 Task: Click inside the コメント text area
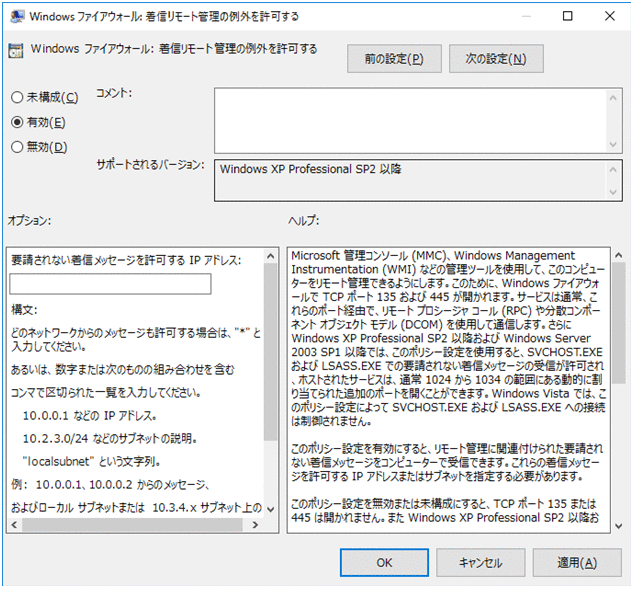[410, 120]
